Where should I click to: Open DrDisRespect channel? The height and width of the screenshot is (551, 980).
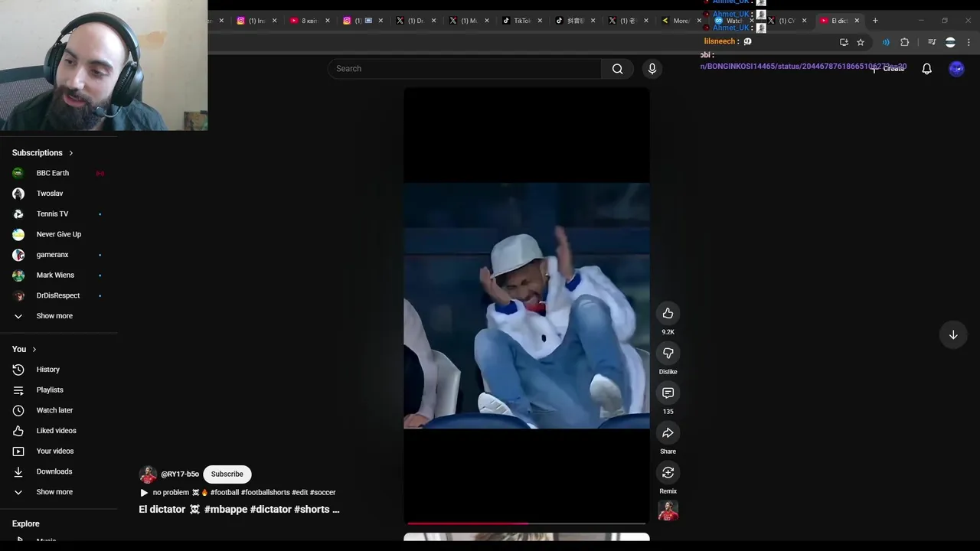(58, 295)
